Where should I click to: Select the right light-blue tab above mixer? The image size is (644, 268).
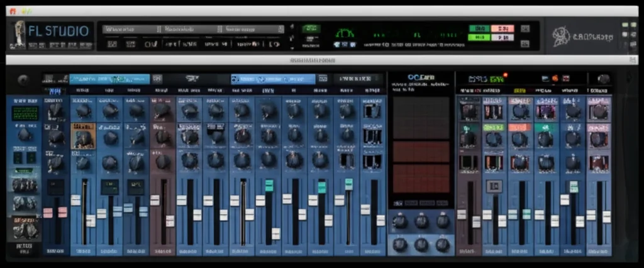(273, 79)
